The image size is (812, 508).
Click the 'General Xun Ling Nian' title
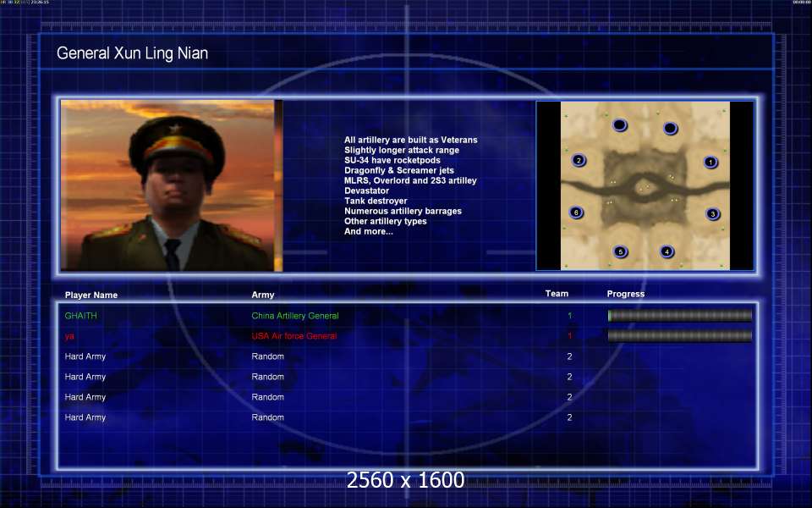[x=133, y=53]
